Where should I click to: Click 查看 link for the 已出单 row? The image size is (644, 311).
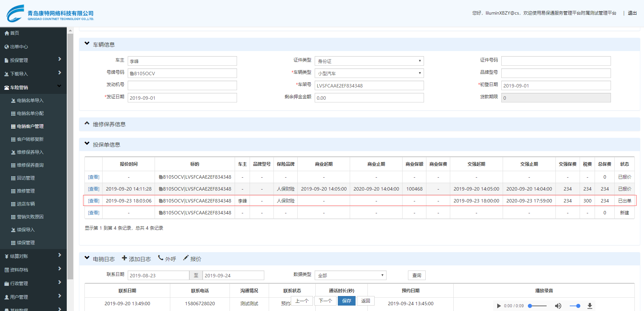[94, 201]
